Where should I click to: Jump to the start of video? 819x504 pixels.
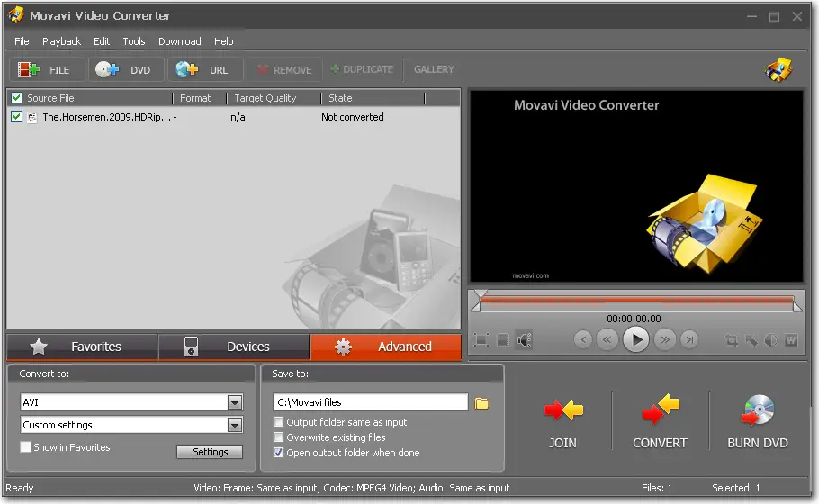tap(582, 340)
